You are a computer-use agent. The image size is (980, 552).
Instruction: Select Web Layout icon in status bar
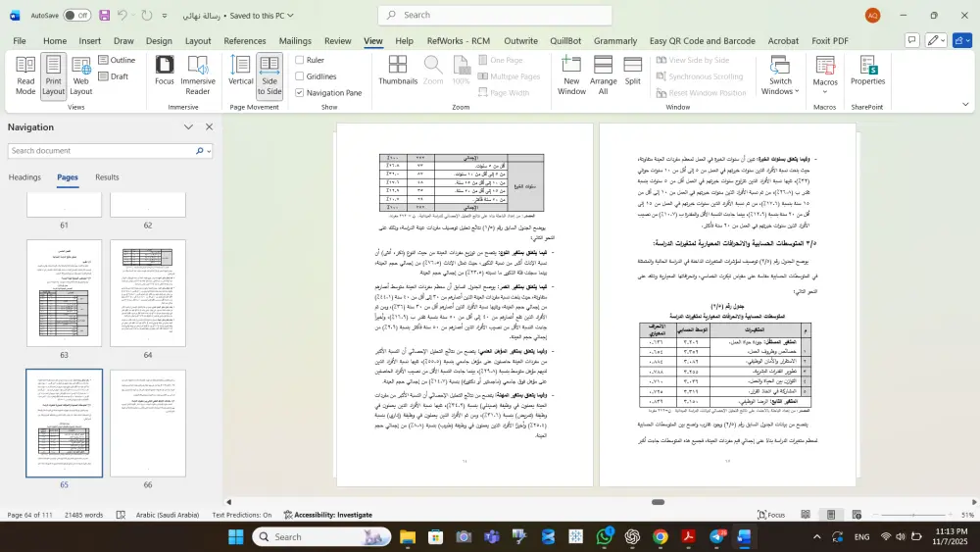857,515
